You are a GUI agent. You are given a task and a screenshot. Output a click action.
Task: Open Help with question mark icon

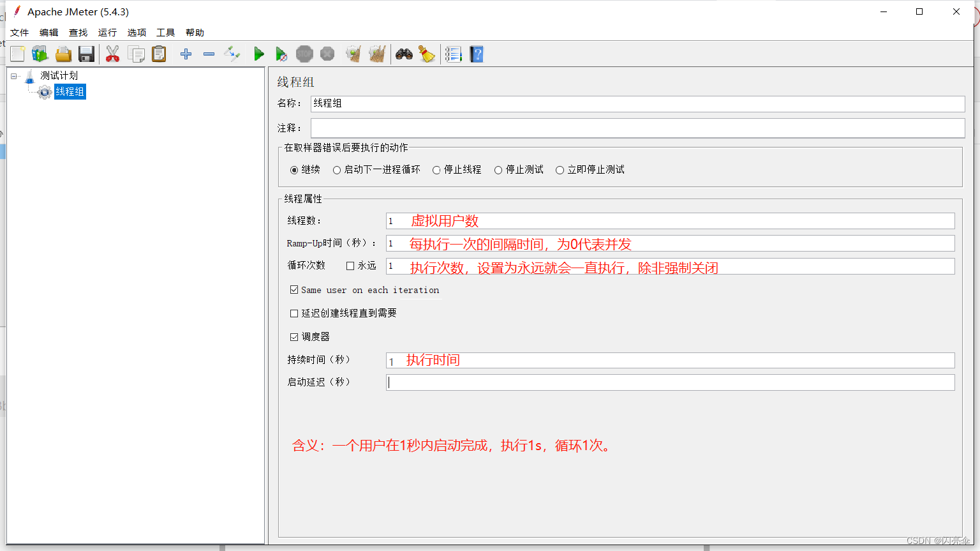click(x=477, y=54)
